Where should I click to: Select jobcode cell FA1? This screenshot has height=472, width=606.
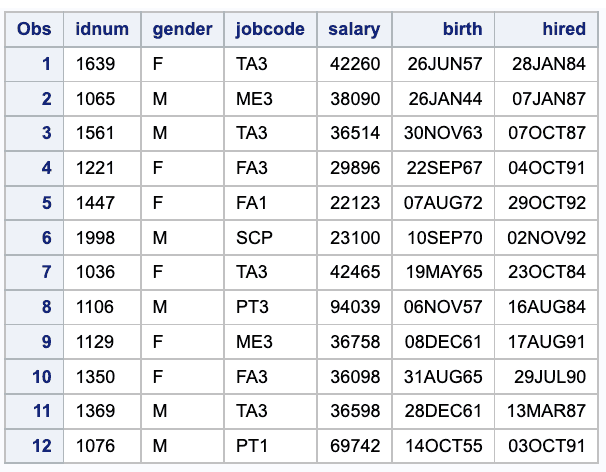pyautogui.click(x=251, y=203)
